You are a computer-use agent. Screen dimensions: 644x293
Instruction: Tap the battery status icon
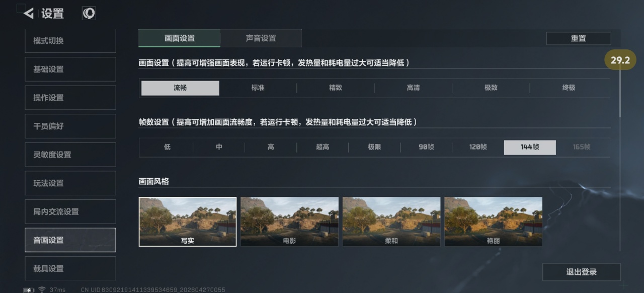29,290
